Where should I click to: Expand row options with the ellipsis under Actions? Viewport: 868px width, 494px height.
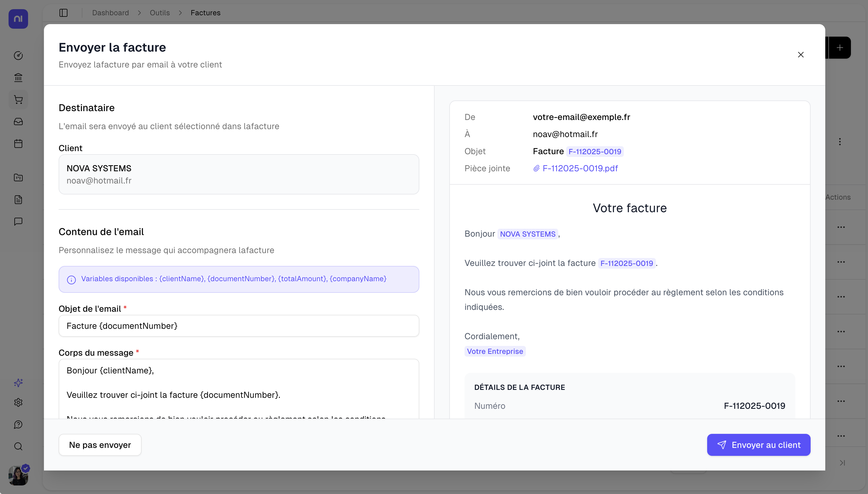click(841, 227)
